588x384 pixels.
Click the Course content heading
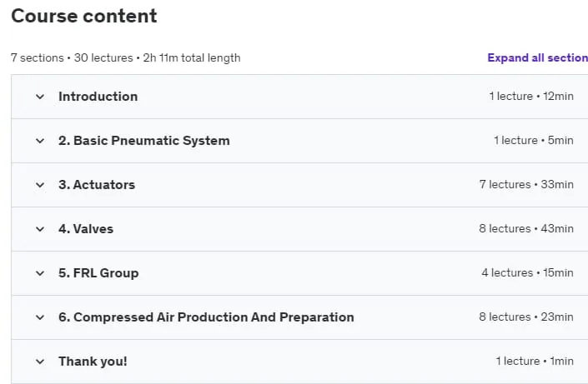coord(84,16)
